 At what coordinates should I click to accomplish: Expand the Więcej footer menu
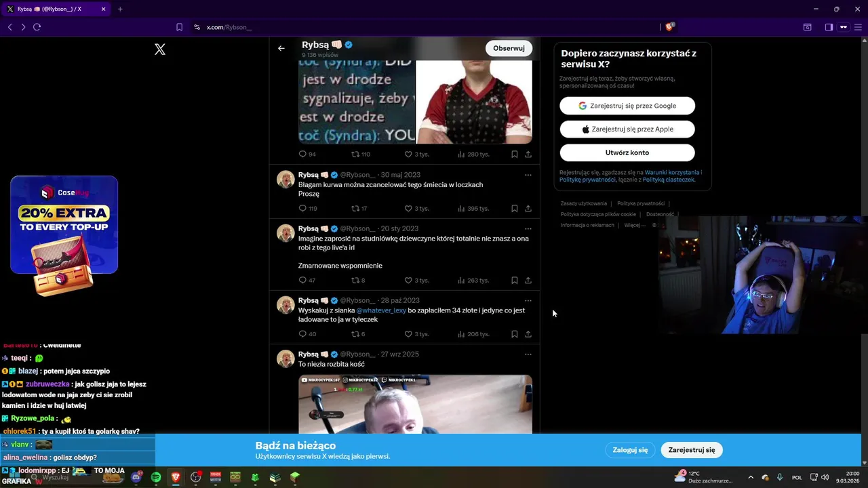coord(635,225)
